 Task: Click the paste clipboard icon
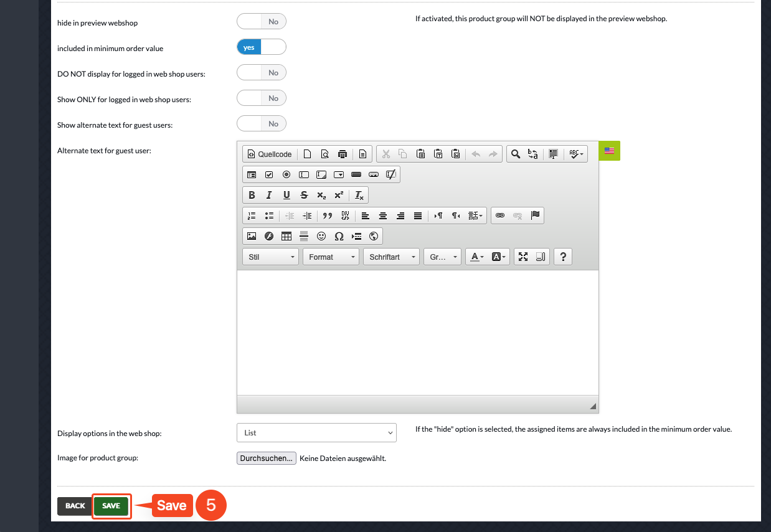click(x=421, y=154)
